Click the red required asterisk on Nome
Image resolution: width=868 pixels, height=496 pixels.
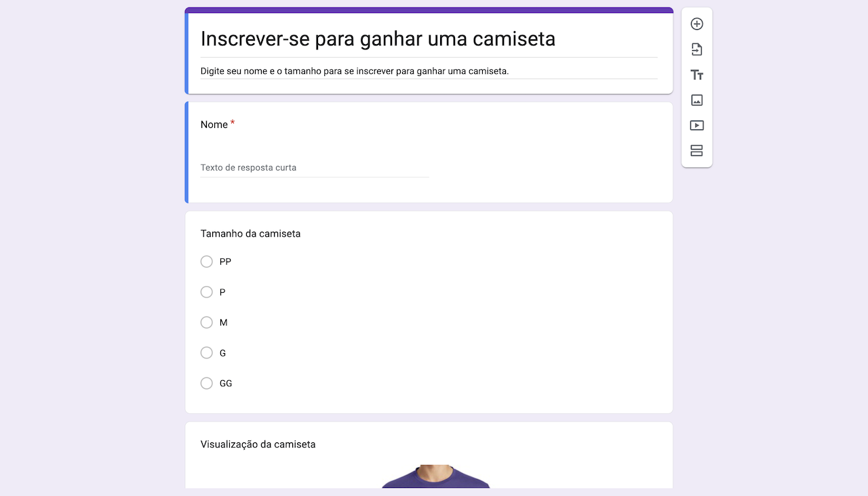pos(233,122)
